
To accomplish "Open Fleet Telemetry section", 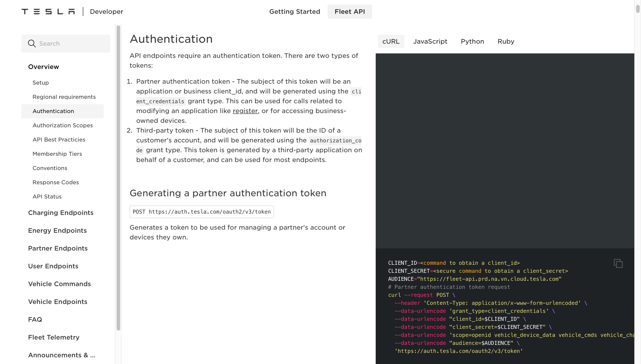I will click(54, 337).
